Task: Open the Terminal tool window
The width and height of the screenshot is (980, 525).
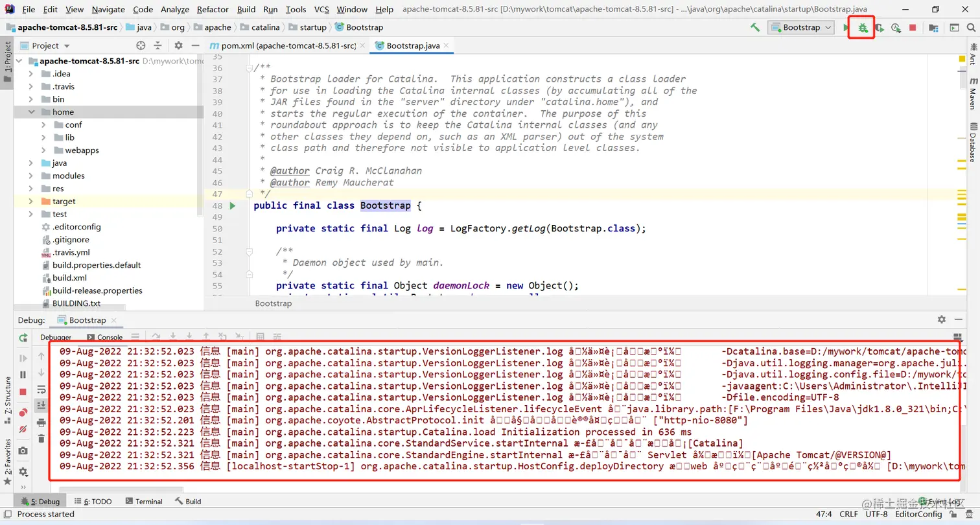Action: pos(145,501)
